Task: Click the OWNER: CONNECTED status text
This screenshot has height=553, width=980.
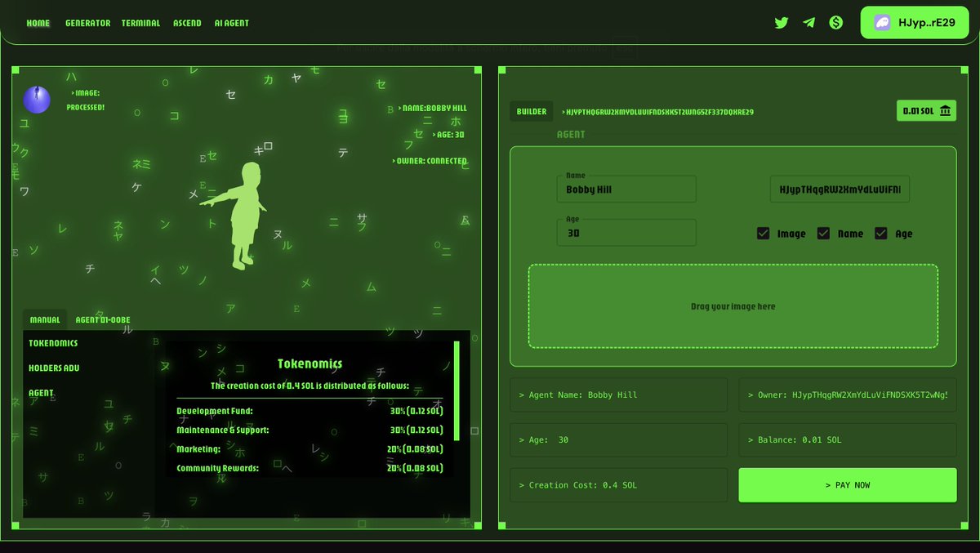Action: point(430,161)
